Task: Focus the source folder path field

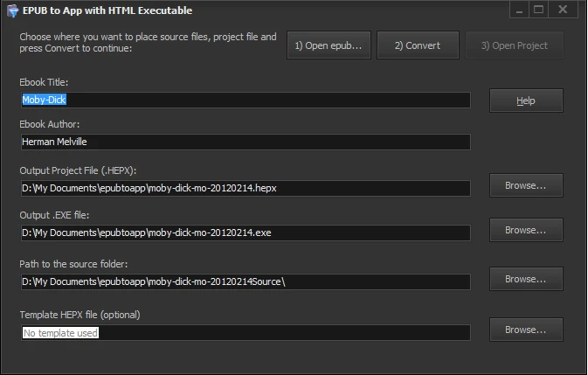Action: pyautogui.click(x=245, y=281)
